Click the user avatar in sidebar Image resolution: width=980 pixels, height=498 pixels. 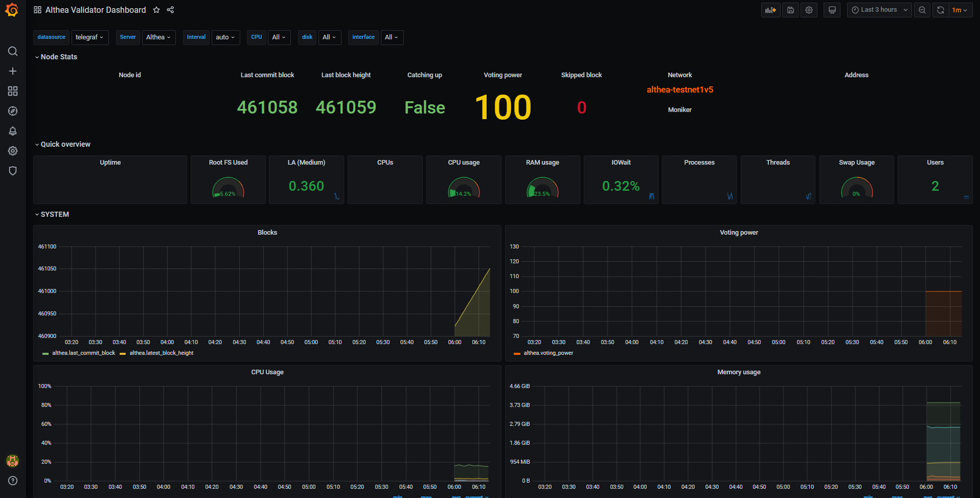pos(13,461)
